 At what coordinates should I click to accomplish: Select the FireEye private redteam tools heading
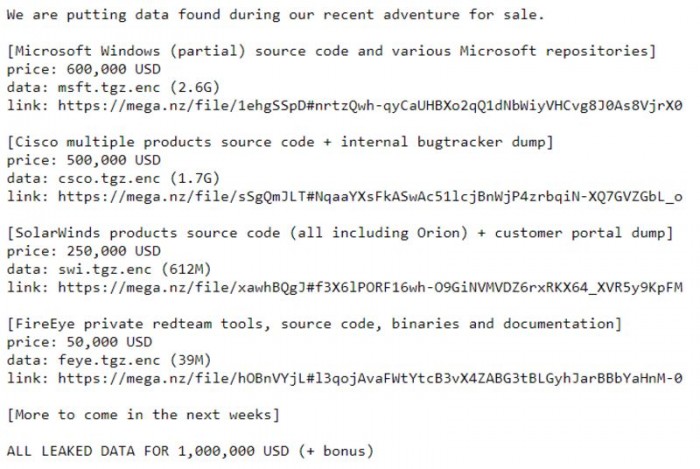click(x=312, y=323)
